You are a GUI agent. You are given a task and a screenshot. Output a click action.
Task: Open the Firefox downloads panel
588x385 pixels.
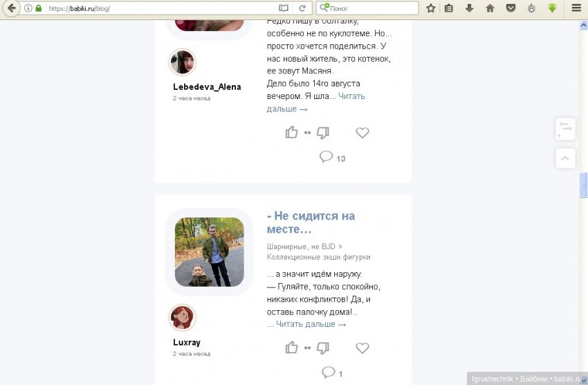(469, 8)
